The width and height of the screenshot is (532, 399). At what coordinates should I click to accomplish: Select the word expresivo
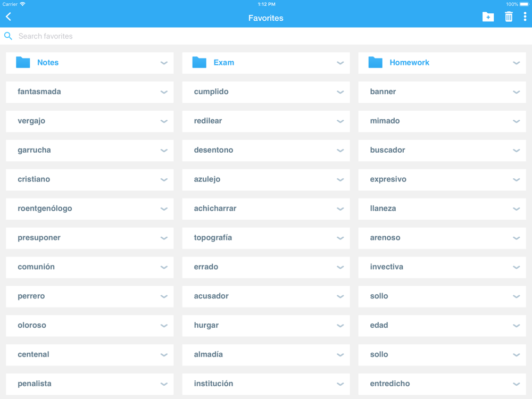click(388, 179)
